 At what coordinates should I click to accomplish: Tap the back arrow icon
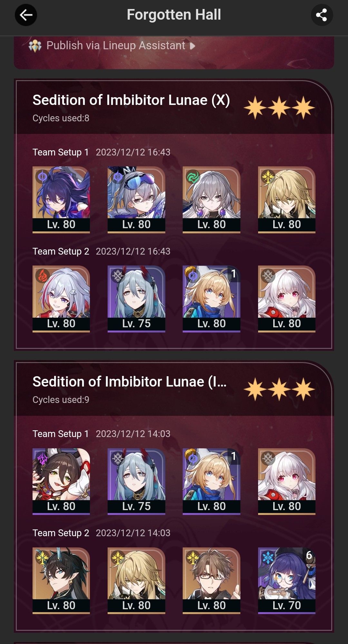pyautogui.click(x=26, y=15)
